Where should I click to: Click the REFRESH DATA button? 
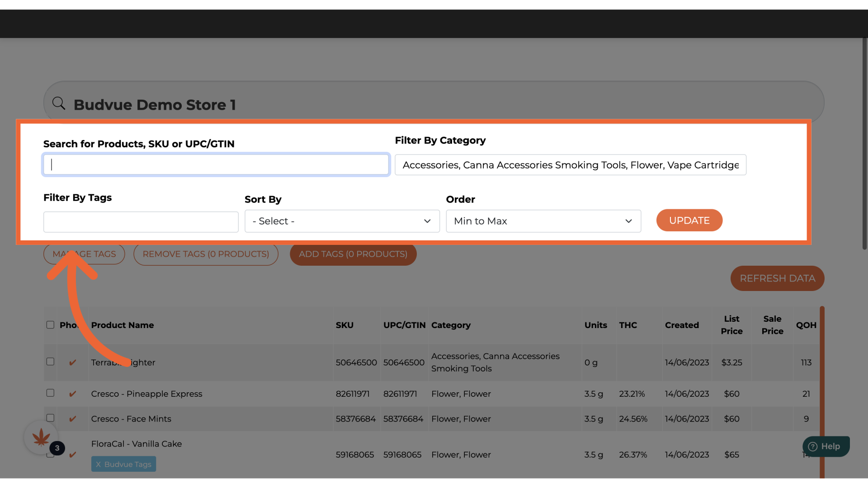click(x=777, y=278)
